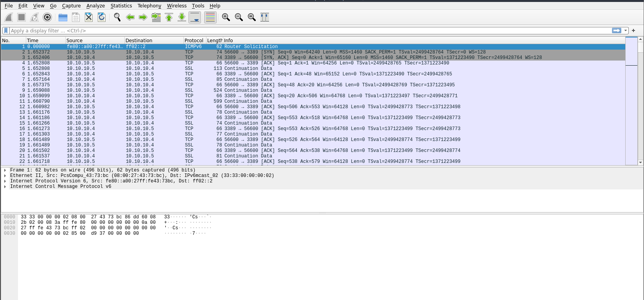Select packet 2 SYN from 10.10.10.5
644x300 pixels.
313,52
